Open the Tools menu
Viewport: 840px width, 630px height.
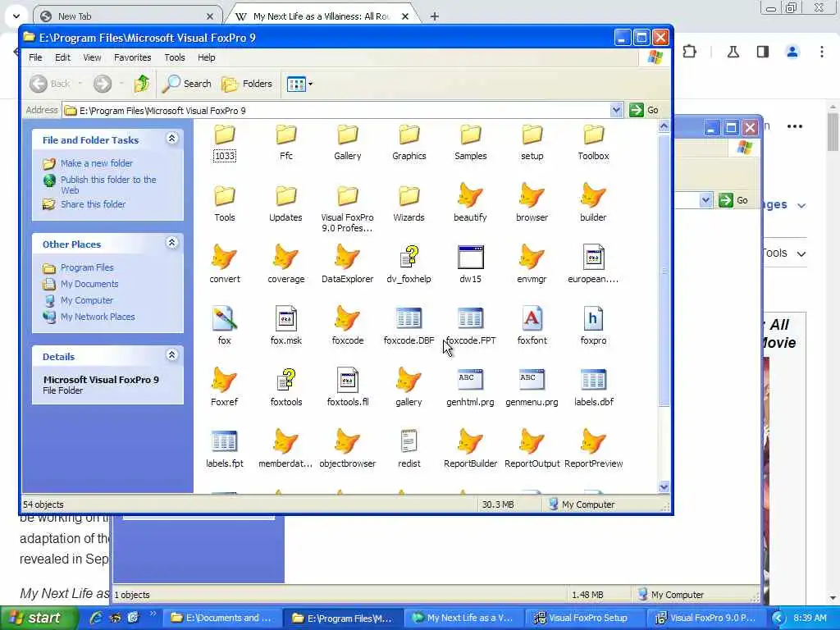175,57
